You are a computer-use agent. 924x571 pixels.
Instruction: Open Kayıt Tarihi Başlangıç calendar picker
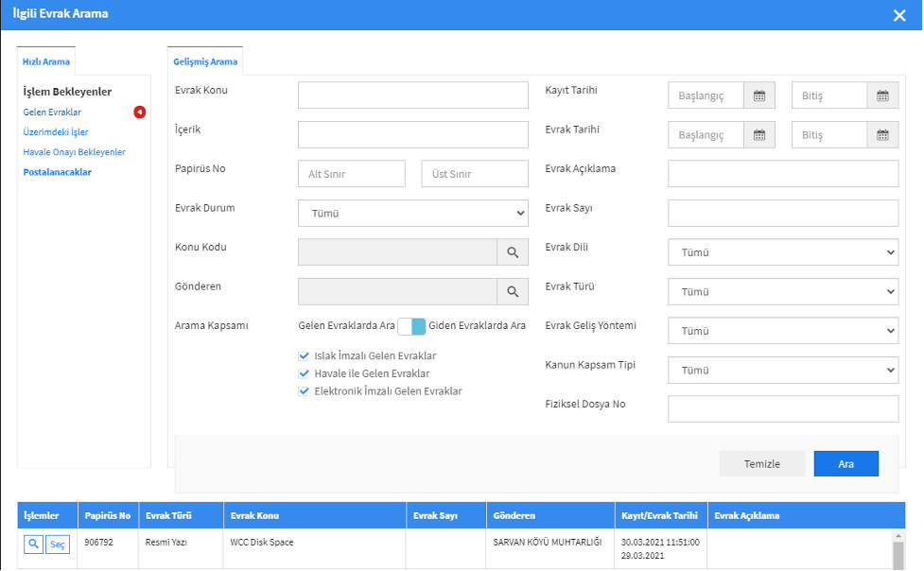click(759, 95)
